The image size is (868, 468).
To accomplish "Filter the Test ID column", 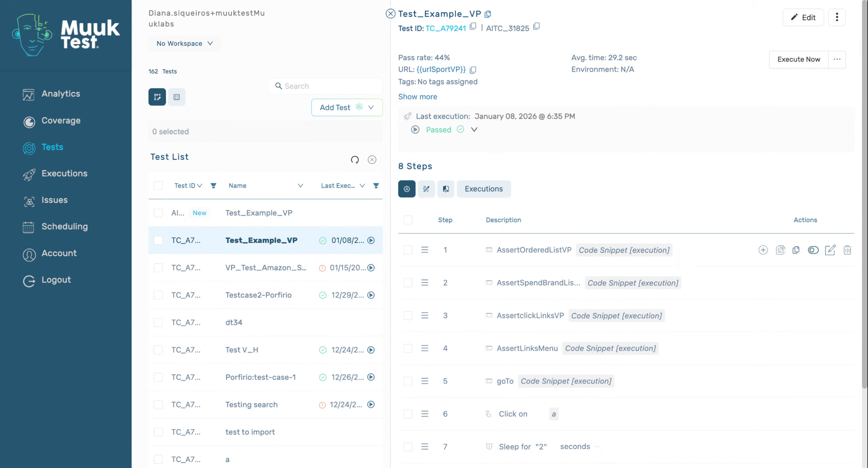I will [x=213, y=186].
